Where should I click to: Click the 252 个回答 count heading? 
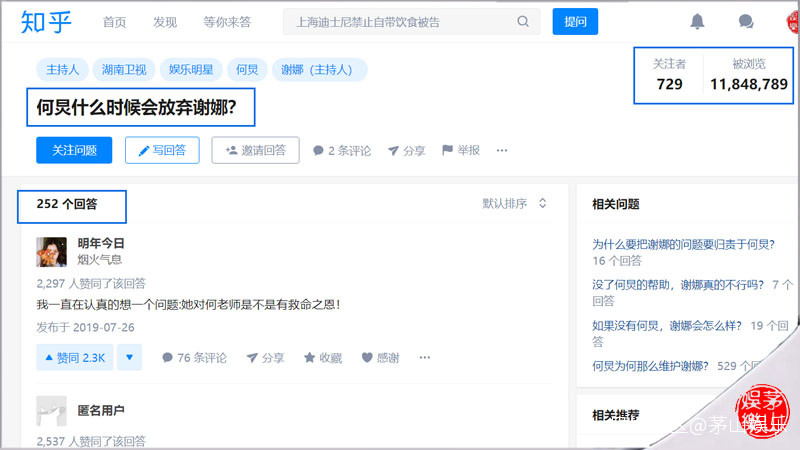[67, 204]
